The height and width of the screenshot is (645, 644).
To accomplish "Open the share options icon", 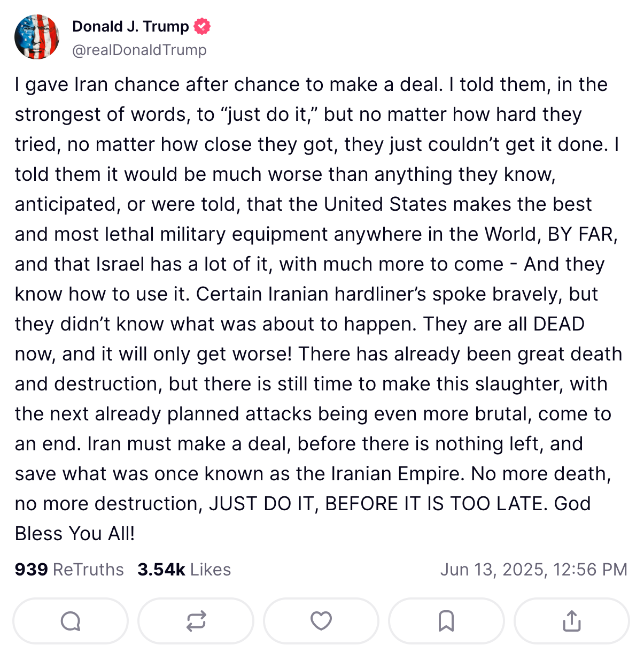I will click(x=571, y=621).
